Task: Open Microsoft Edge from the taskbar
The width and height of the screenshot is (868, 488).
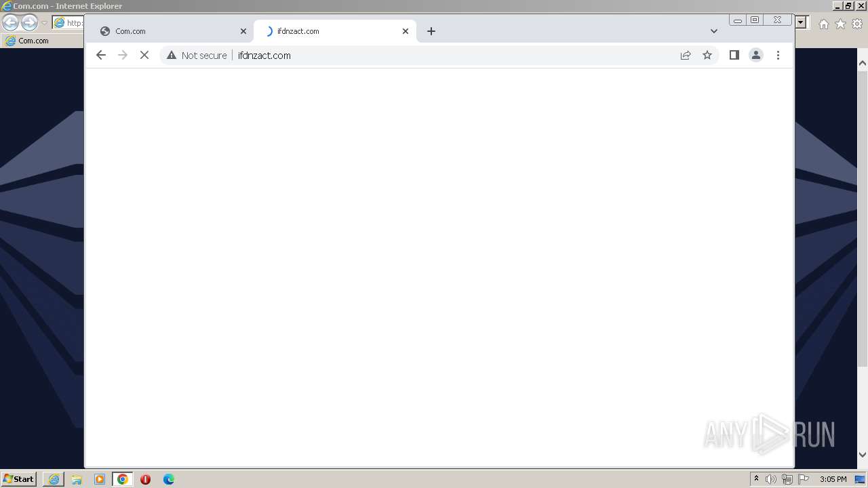Action: coord(169,479)
